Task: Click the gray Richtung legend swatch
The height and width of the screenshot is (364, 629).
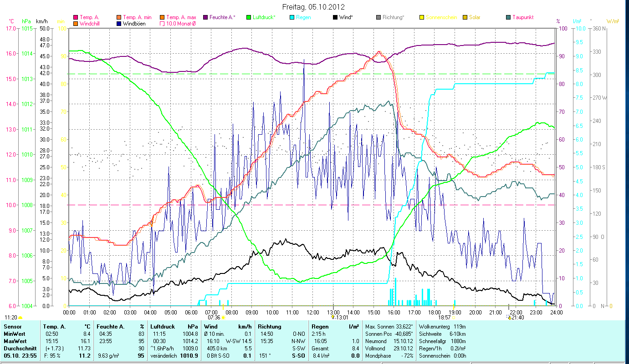Action: coord(378,17)
